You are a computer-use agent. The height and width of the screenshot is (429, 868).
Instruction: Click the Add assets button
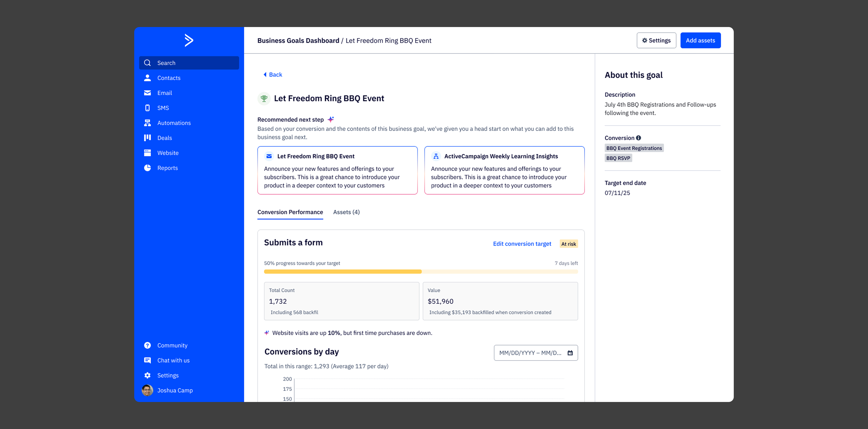(700, 41)
